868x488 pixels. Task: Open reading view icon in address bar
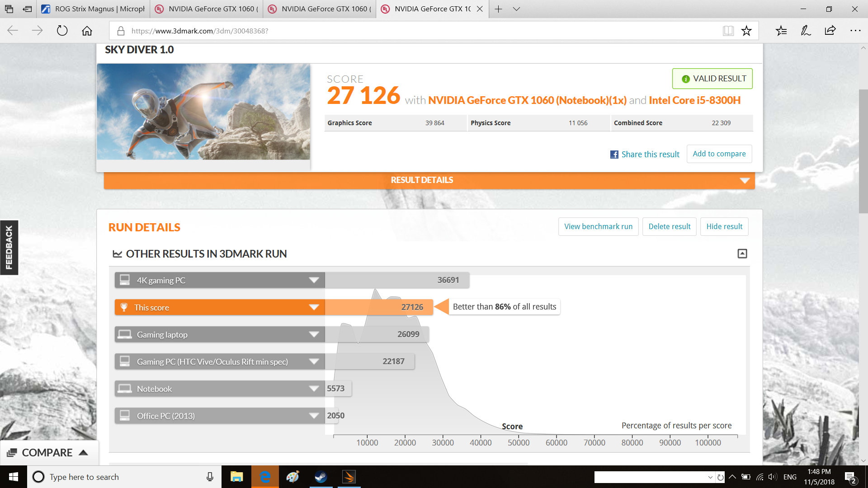(728, 31)
